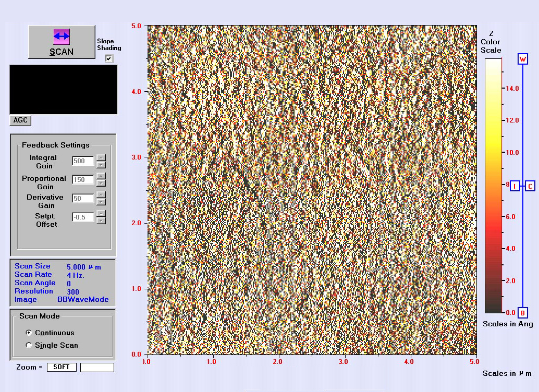Click the Z color scale gradient bar
The width and height of the screenshot is (539, 392).
(493, 186)
